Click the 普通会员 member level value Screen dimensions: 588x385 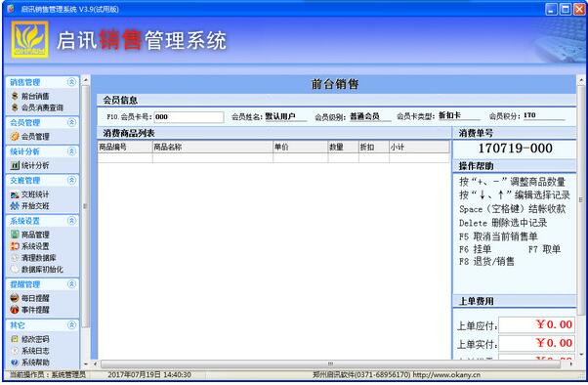pos(364,116)
